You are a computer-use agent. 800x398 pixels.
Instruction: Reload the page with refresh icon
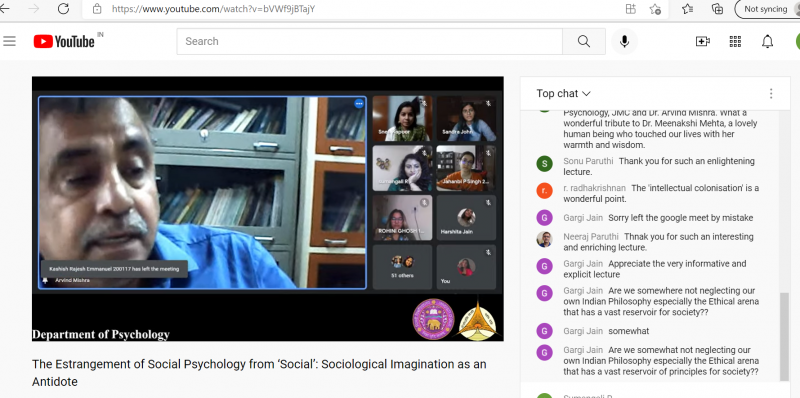(63, 9)
